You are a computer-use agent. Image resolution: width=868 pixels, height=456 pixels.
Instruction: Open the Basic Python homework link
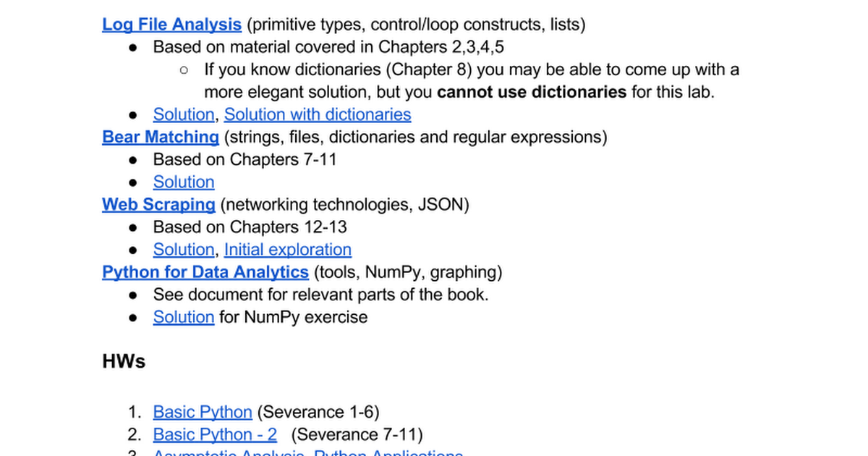coord(203,413)
